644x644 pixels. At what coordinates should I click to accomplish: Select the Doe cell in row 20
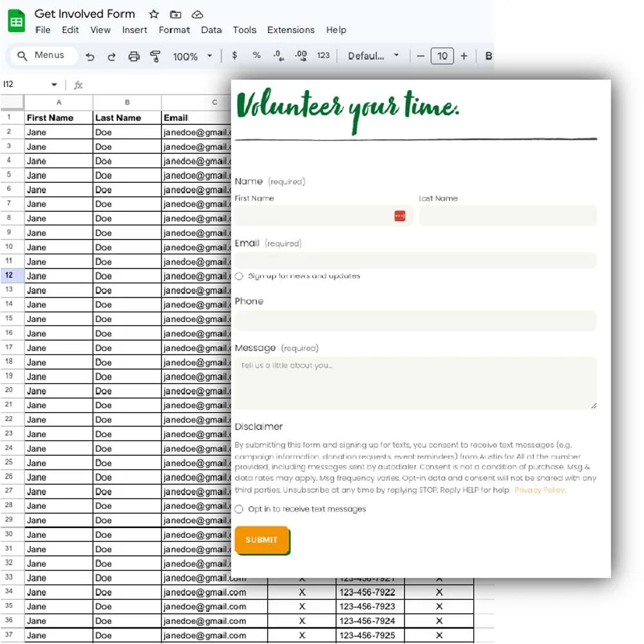(128, 391)
